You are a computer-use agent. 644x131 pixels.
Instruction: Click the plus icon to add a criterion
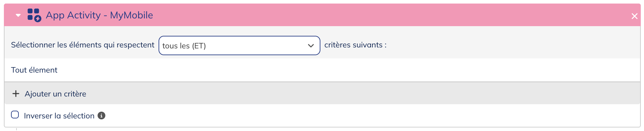coord(16,94)
